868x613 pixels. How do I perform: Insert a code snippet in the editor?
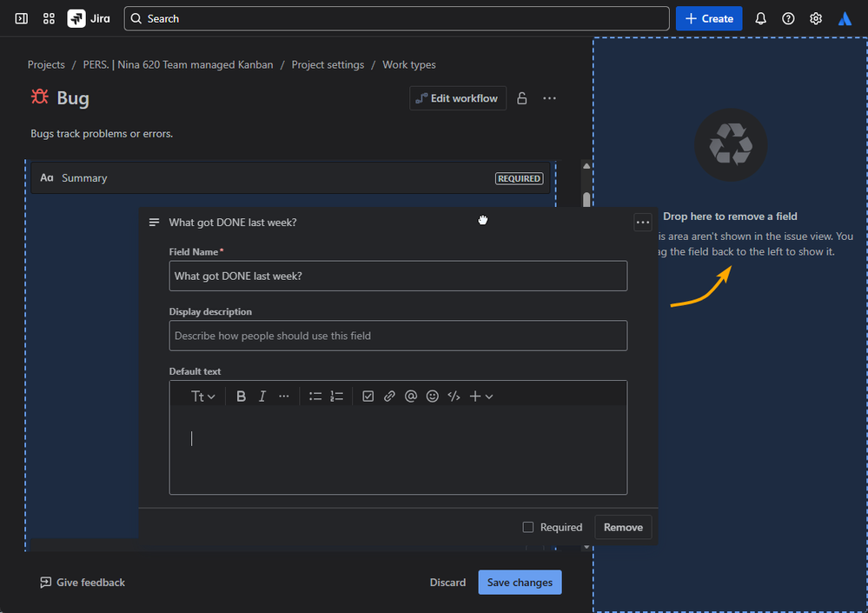(x=454, y=396)
